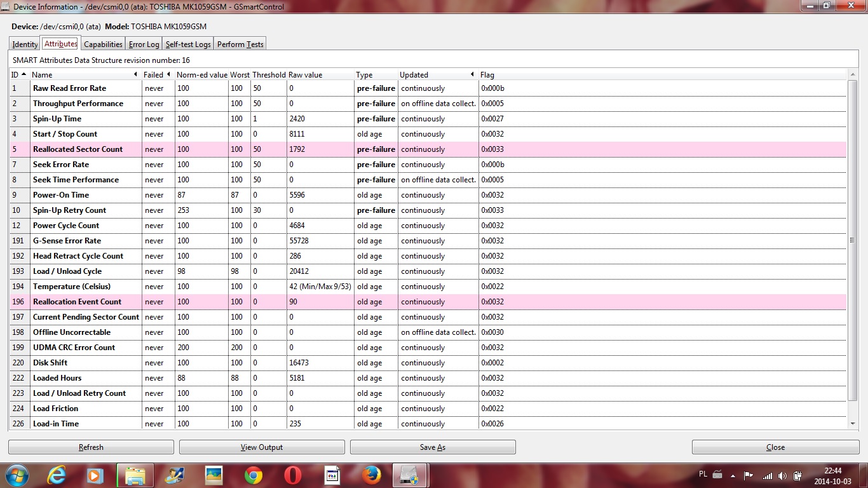Sort attributes by the ID column header

[19, 75]
